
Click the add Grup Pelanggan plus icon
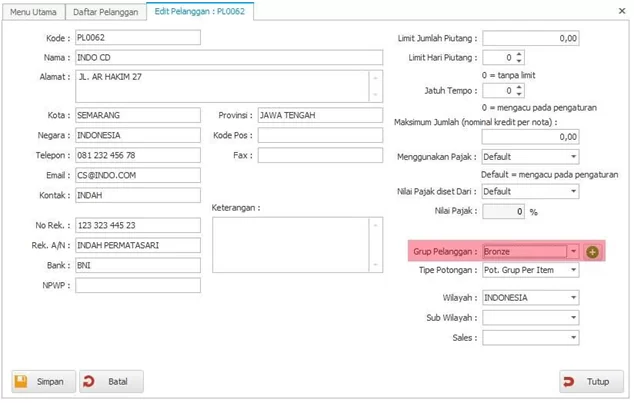[592, 252]
